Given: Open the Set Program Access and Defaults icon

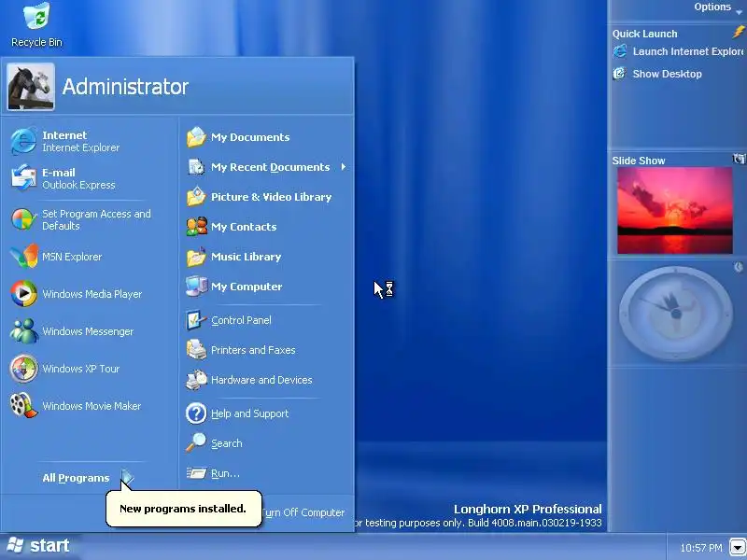Looking at the screenshot, I should click(23, 219).
